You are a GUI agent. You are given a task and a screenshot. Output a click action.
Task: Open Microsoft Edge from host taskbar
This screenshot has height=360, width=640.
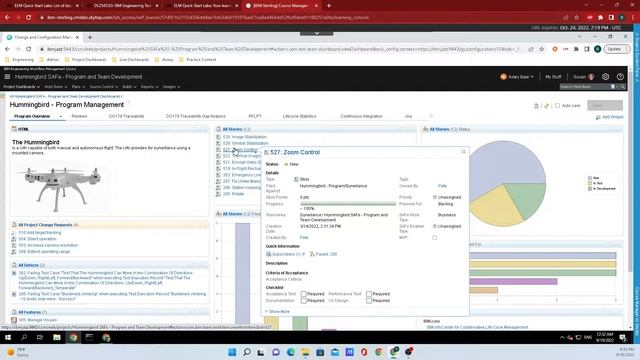(291, 352)
